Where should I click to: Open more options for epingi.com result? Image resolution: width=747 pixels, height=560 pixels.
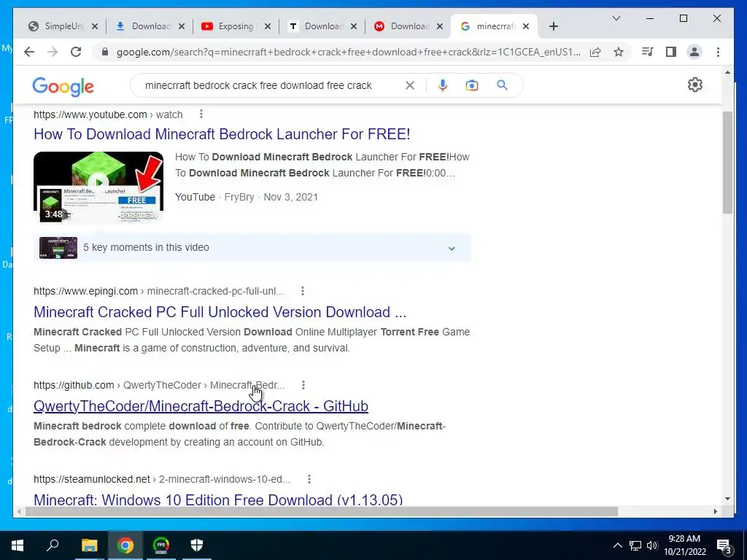(303, 290)
